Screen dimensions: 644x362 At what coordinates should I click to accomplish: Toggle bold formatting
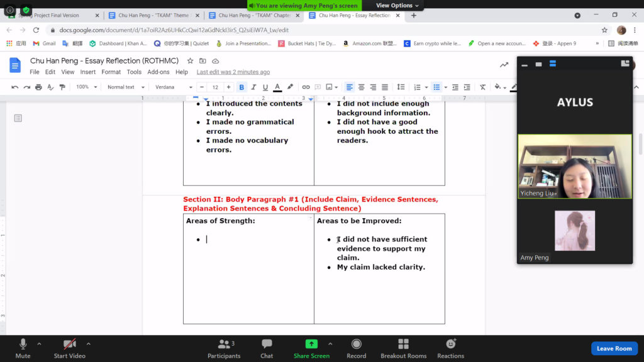click(x=241, y=87)
